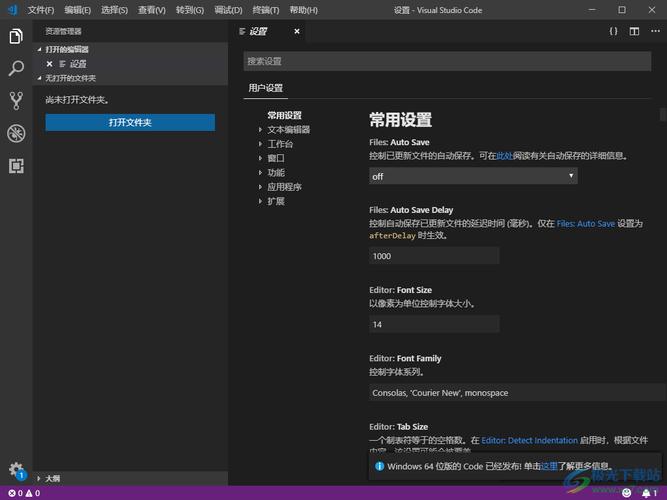Collapse the 打开的编辑器 section
This screenshot has height=500, width=667.
coord(130,49)
